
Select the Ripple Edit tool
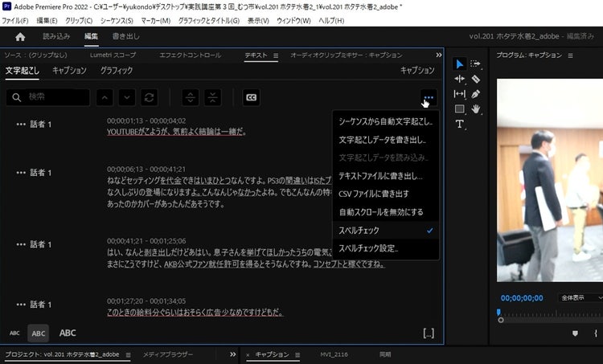pos(459,79)
